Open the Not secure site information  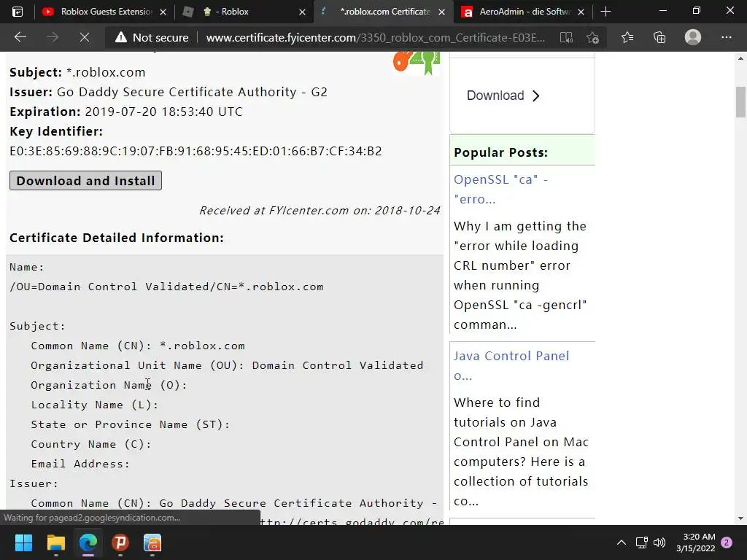[x=152, y=37]
